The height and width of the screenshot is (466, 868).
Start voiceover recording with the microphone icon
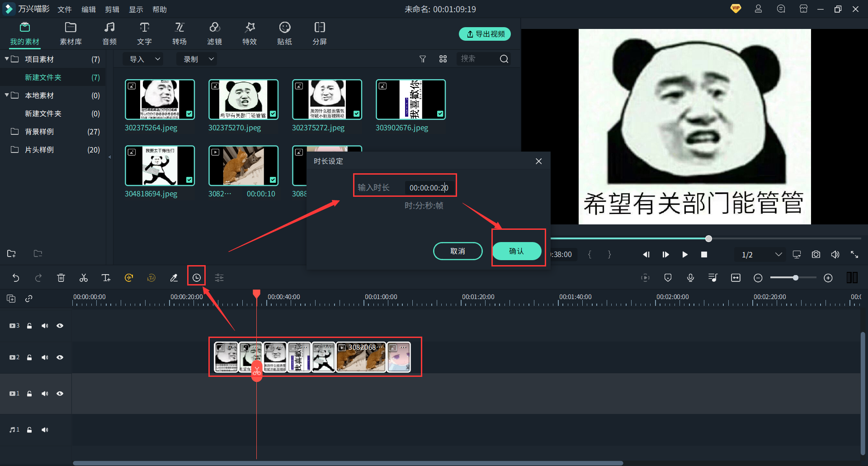click(690, 277)
